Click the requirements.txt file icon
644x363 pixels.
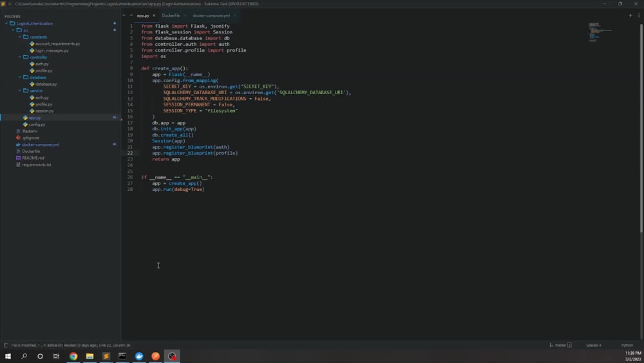[x=18, y=165]
